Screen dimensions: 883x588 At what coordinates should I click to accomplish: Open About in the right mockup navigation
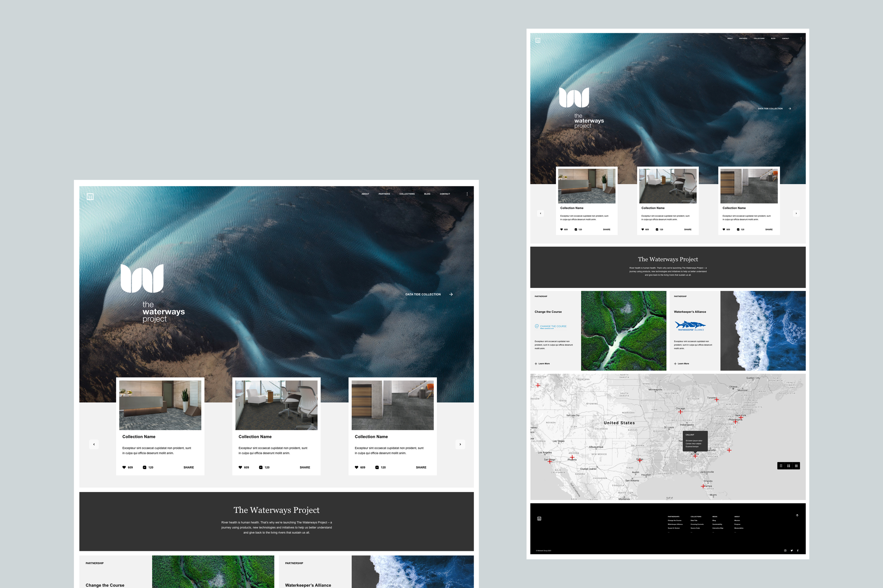pos(730,38)
